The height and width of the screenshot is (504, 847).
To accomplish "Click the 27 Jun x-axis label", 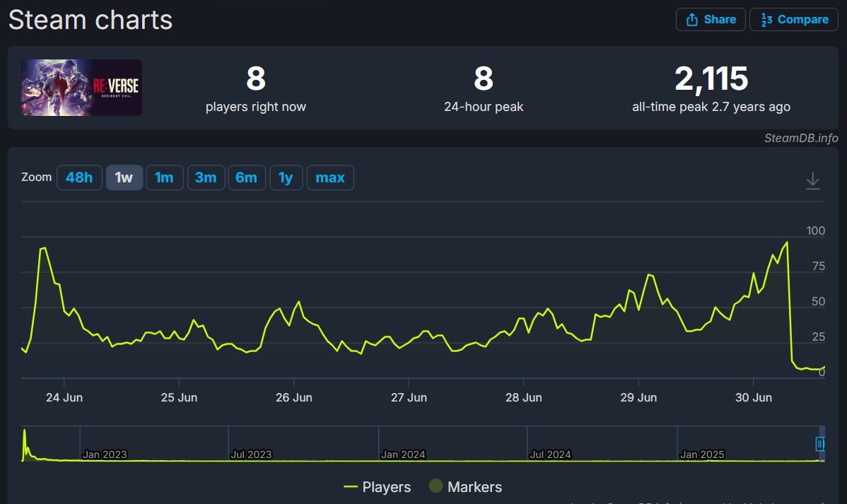I will (409, 397).
